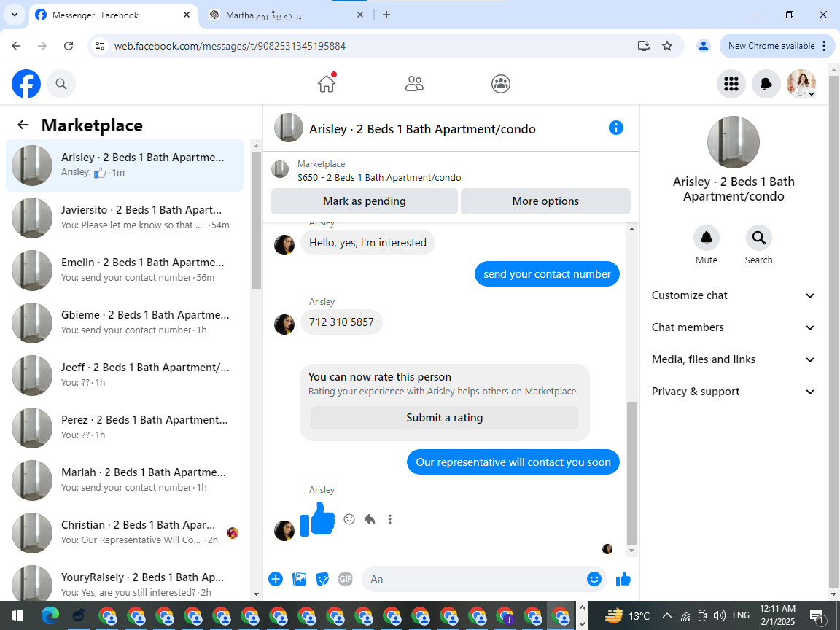The image size is (840, 630).
Task: React to the thumbs-up message with emoji
Action: coord(349,519)
